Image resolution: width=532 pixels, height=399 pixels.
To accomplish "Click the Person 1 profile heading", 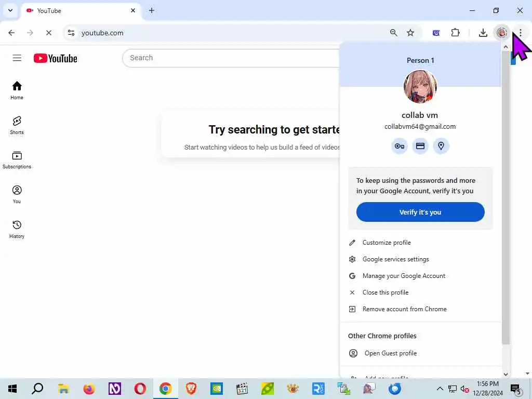I will (420, 60).
